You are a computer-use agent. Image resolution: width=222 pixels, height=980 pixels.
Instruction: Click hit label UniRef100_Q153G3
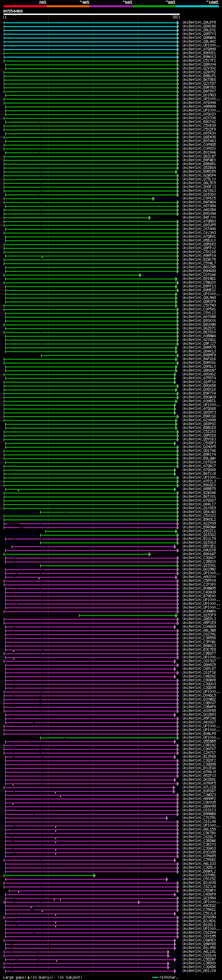[199, 543]
